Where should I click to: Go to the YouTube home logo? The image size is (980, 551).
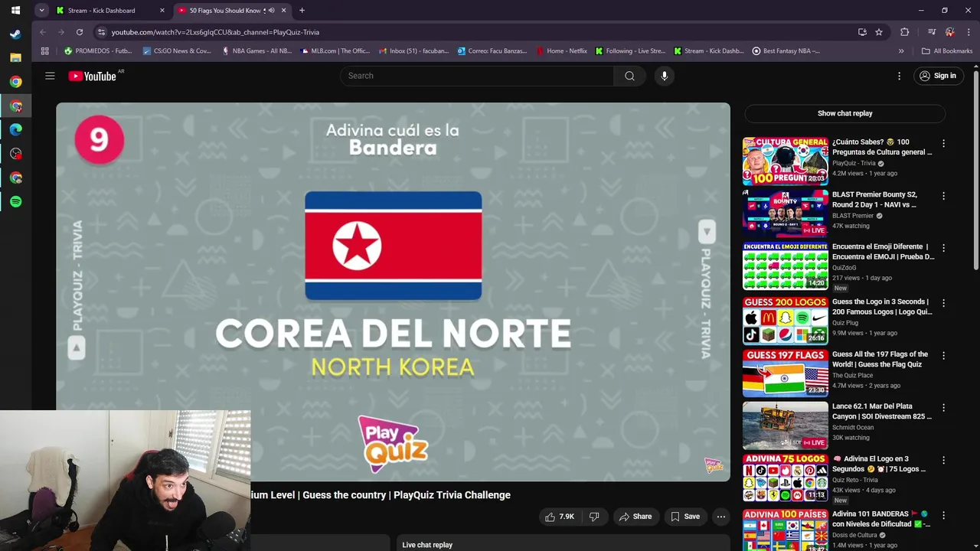point(92,76)
